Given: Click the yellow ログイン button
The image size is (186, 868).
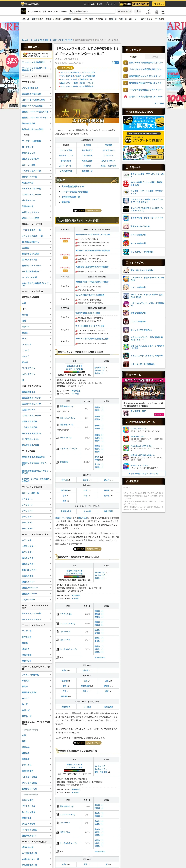Looking at the screenshot, I should pos(159,4).
